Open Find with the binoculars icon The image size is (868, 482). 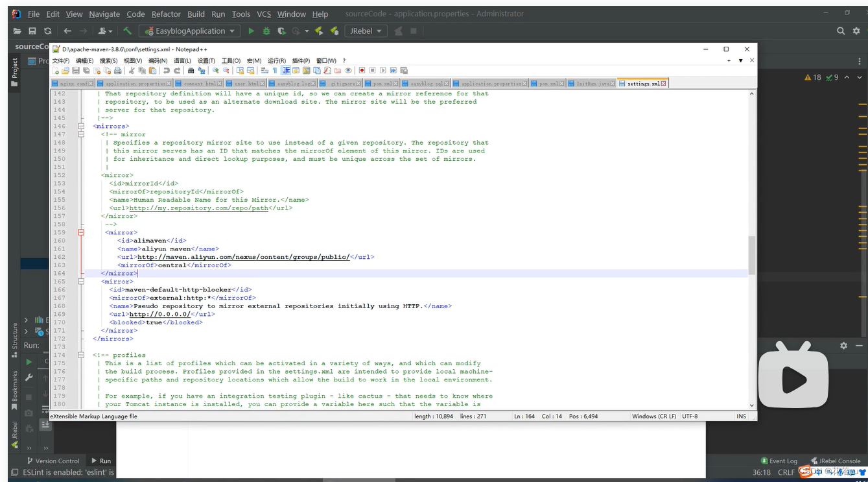[x=191, y=70]
